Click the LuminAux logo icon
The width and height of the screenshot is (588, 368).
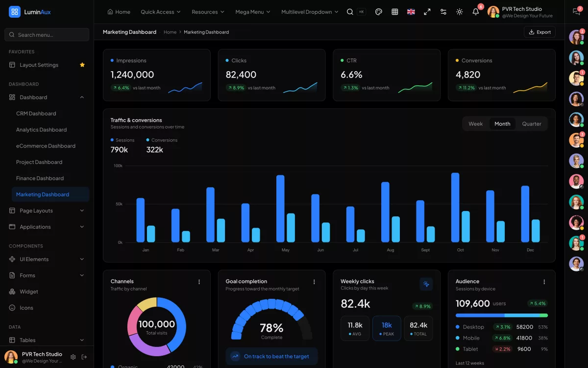click(15, 12)
